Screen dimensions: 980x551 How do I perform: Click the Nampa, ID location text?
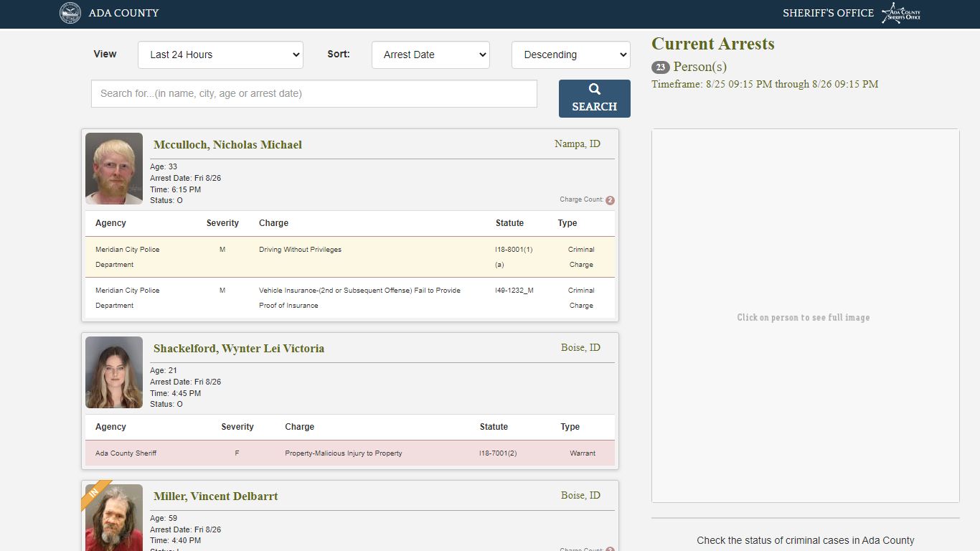coord(578,144)
